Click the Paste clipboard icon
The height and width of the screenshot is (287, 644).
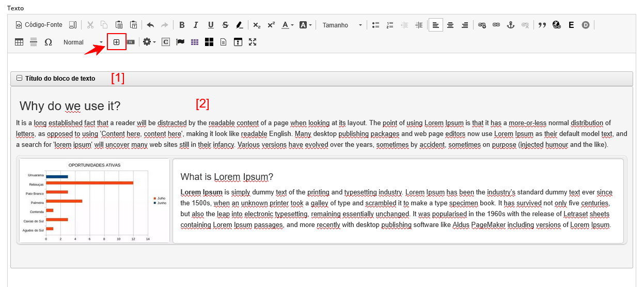click(119, 25)
